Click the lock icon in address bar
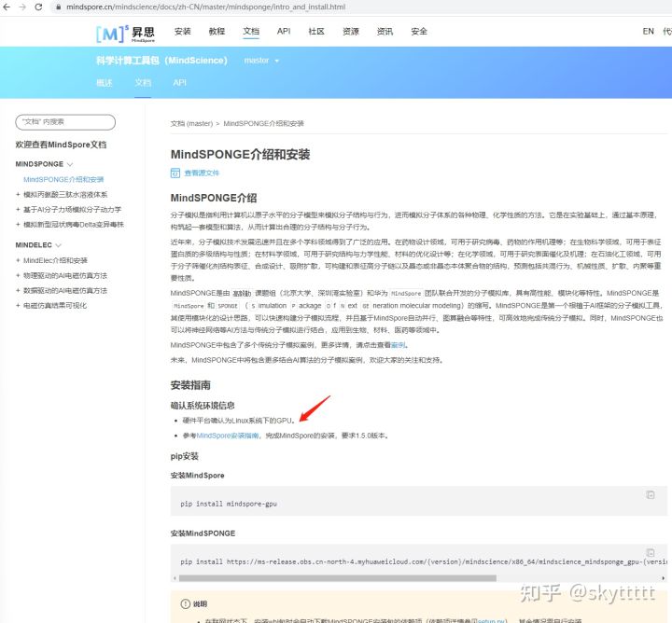672x623 pixels. [x=58, y=7]
